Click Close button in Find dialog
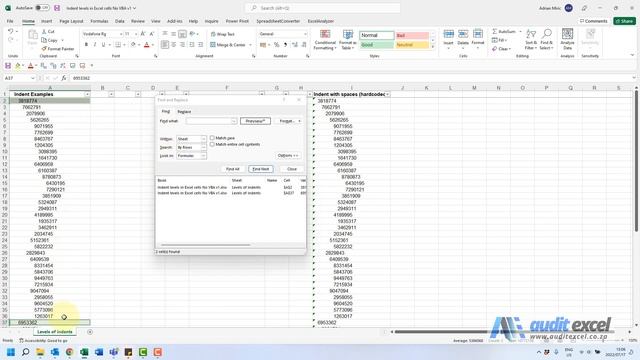Viewport: 640px width, 360px height. 292,169
